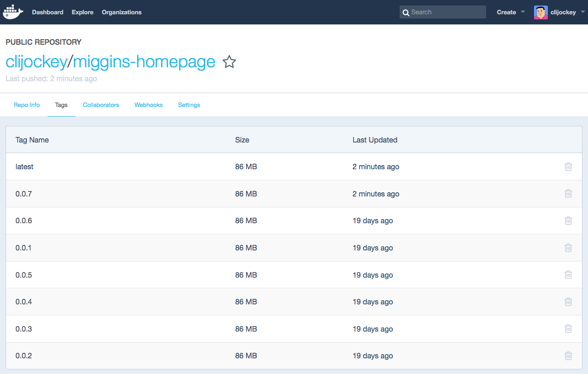The image size is (588, 374).
Task: Click the Last Updated column header
Action: pyautogui.click(x=375, y=140)
